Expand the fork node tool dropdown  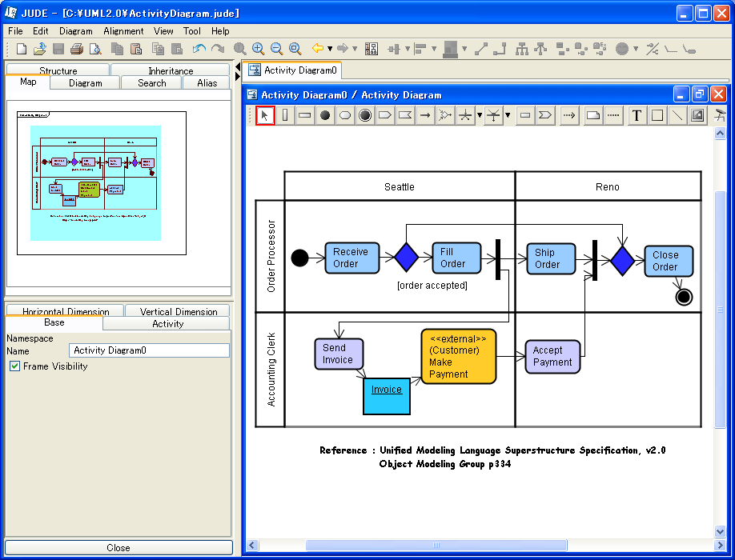pos(479,115)
